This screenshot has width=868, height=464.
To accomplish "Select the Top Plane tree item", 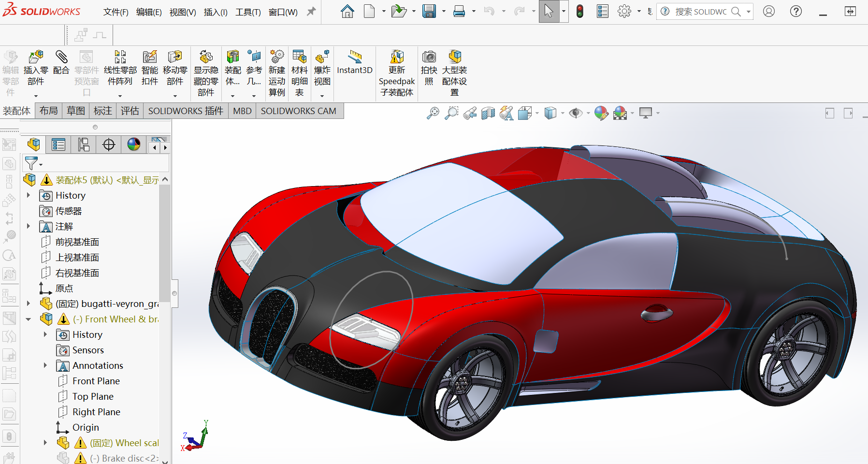I will [93, 396].
